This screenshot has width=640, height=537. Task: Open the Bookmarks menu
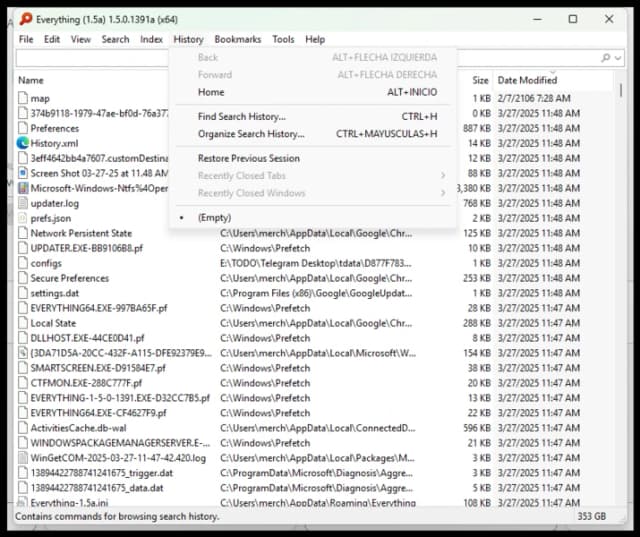point(238,39)
